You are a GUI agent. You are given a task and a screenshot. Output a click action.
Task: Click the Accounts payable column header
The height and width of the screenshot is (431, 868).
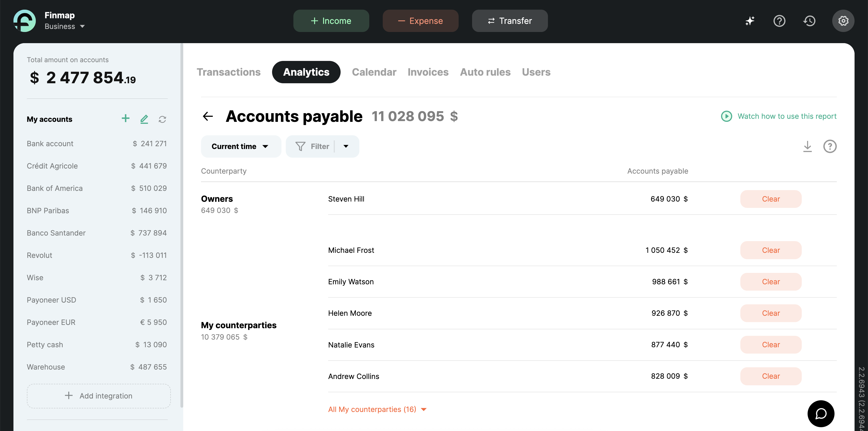coord(657,171)
